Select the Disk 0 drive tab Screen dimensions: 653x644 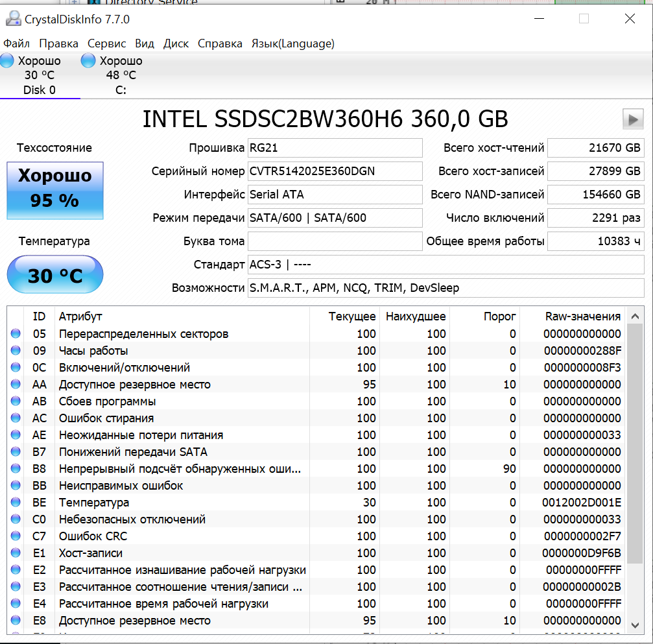39,75
